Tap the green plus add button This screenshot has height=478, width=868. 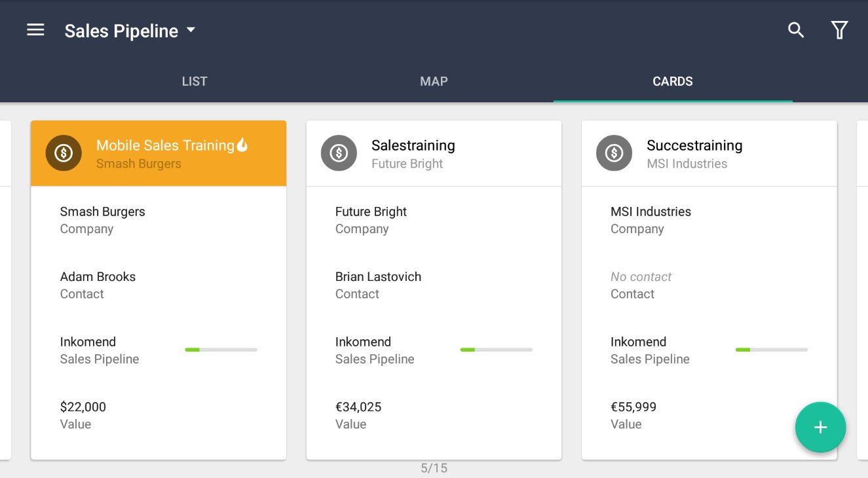[820, 428]
